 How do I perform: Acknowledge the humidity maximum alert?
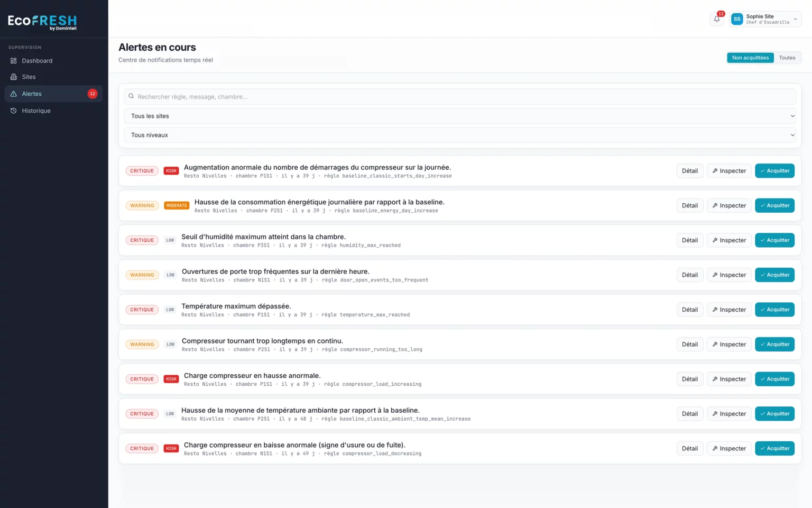pos(774,240)
